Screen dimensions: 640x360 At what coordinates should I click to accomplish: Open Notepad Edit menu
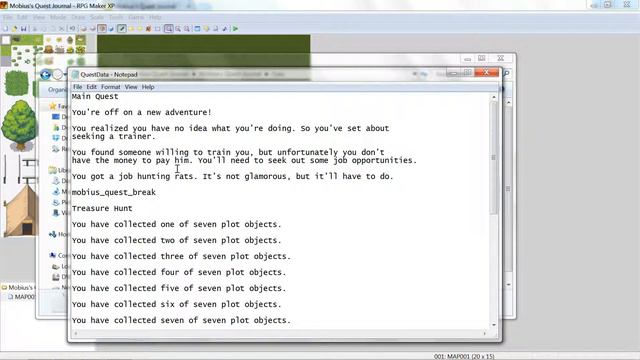[x=91, y=87]
